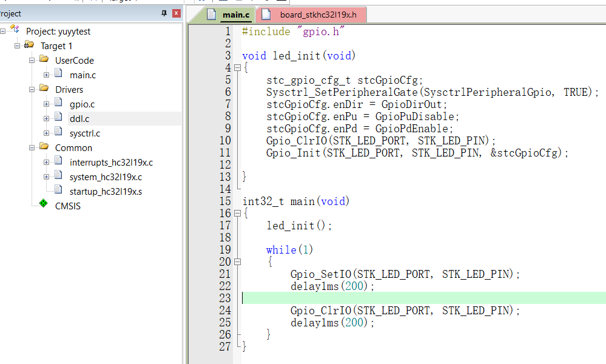Viewport: 606px width, 364px height.
Task: Collapse the UserCode group
Action: click(32, 60)
